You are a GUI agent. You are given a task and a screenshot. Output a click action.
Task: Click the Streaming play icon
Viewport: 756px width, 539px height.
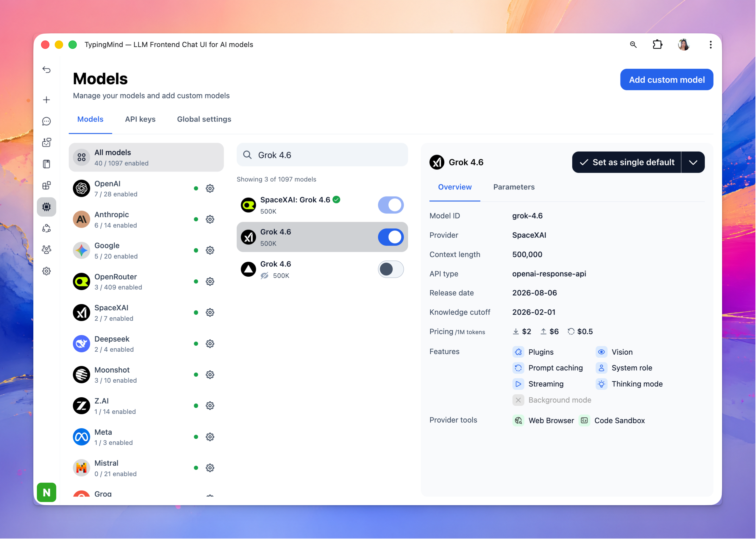[518, 384]
